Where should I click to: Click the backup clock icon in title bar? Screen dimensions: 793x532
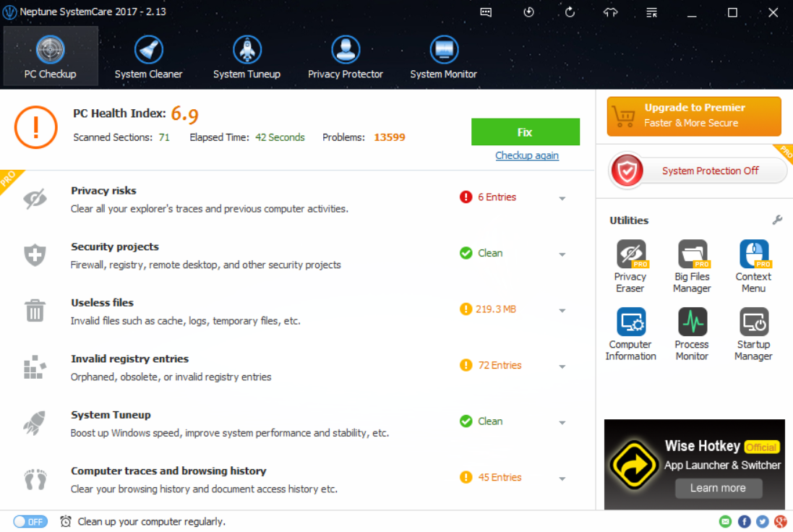(x=528, y=12)
